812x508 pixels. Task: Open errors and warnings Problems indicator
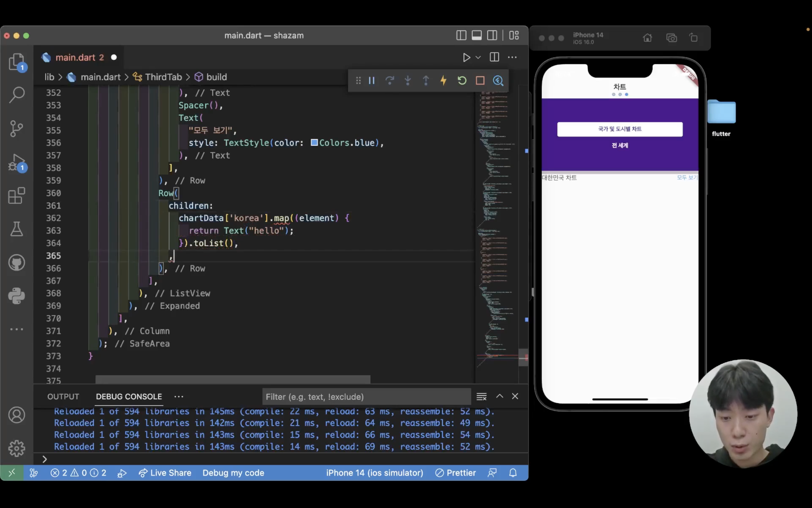[x=78, y=473]
